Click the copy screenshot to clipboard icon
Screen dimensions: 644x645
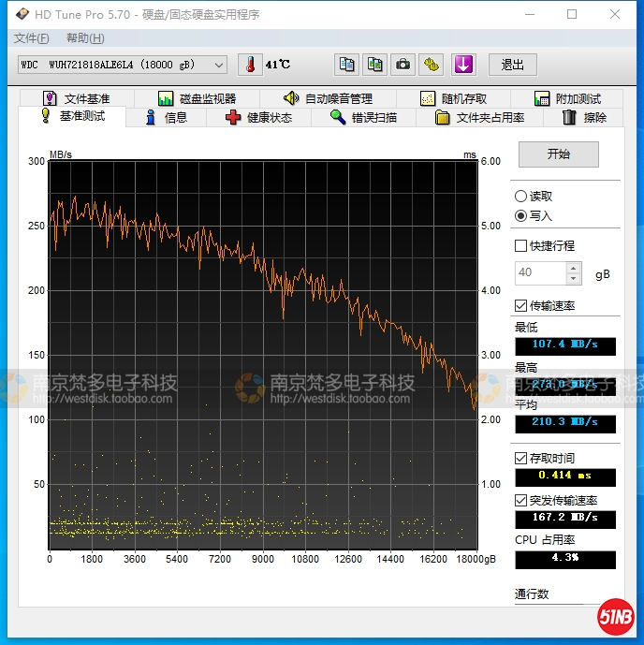coord(375,65)
